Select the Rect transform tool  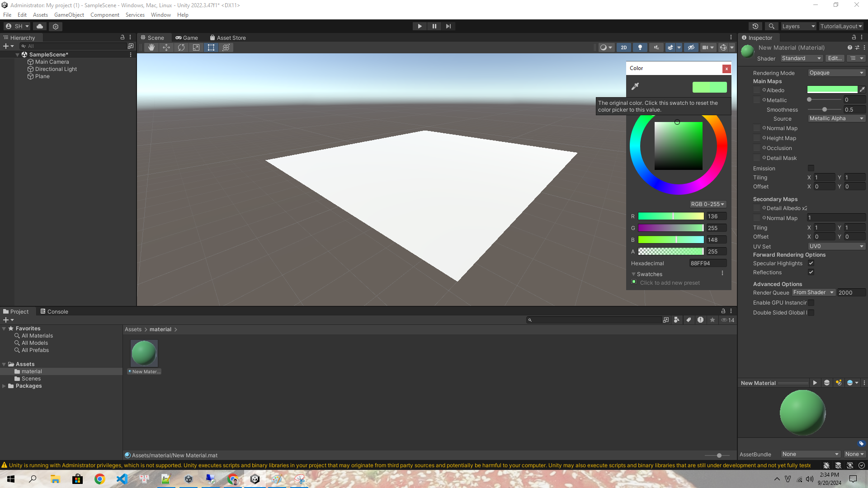(x=211, y=47)
